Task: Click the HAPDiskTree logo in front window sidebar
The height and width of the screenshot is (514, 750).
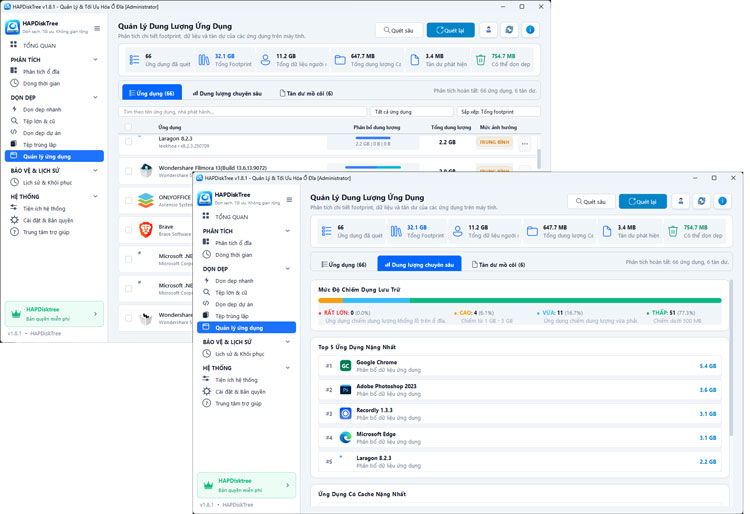Action: (205, 198)
